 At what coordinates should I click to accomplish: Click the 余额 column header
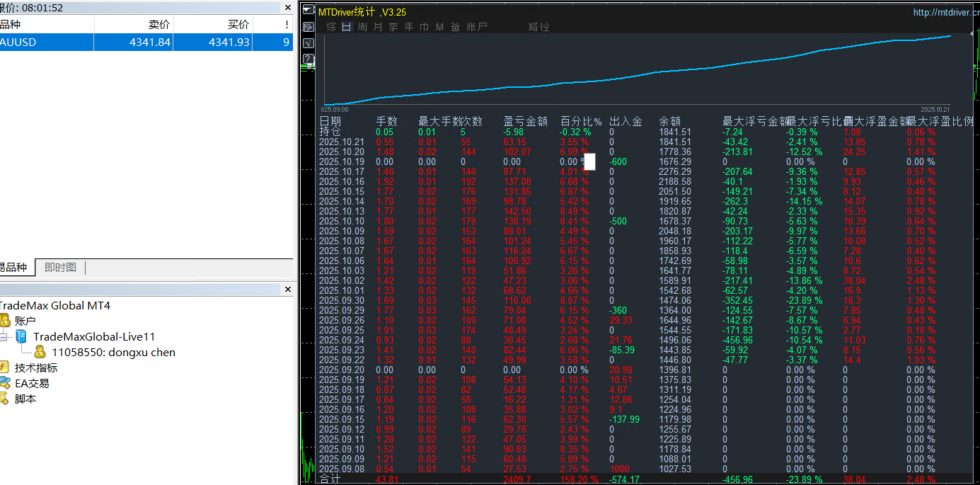point(670,121)
